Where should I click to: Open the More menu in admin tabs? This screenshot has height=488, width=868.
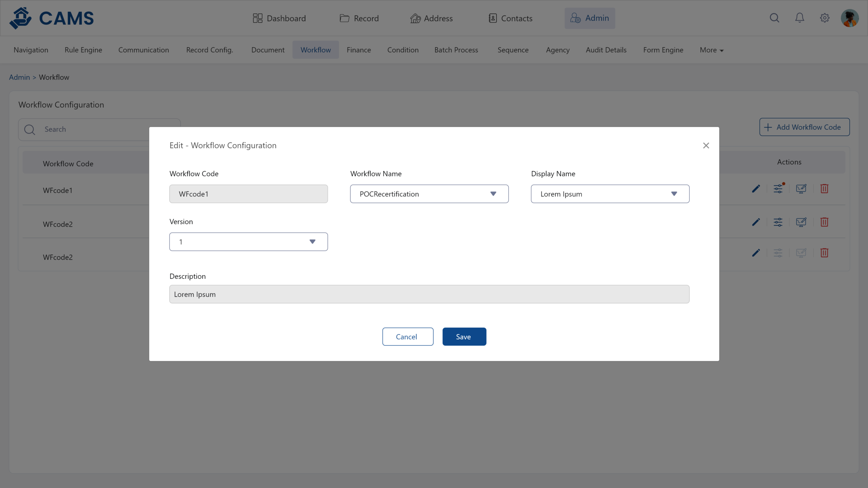click(x=711, y=50)
